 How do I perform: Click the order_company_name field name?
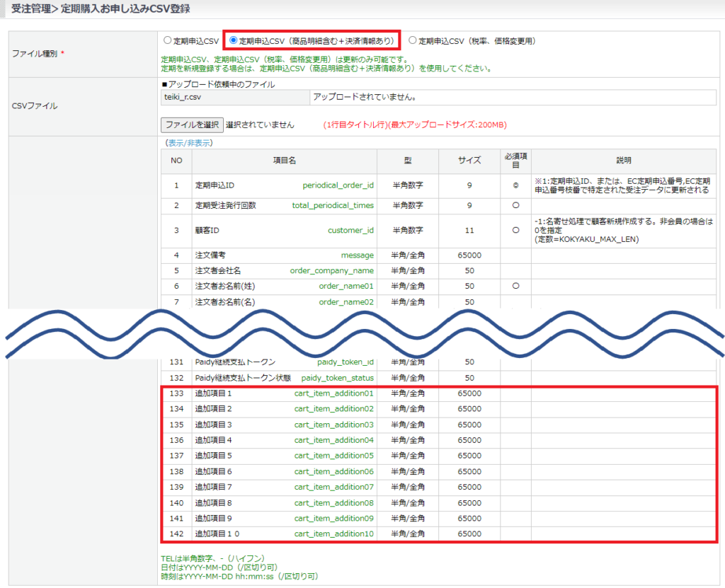click(331, 270)
